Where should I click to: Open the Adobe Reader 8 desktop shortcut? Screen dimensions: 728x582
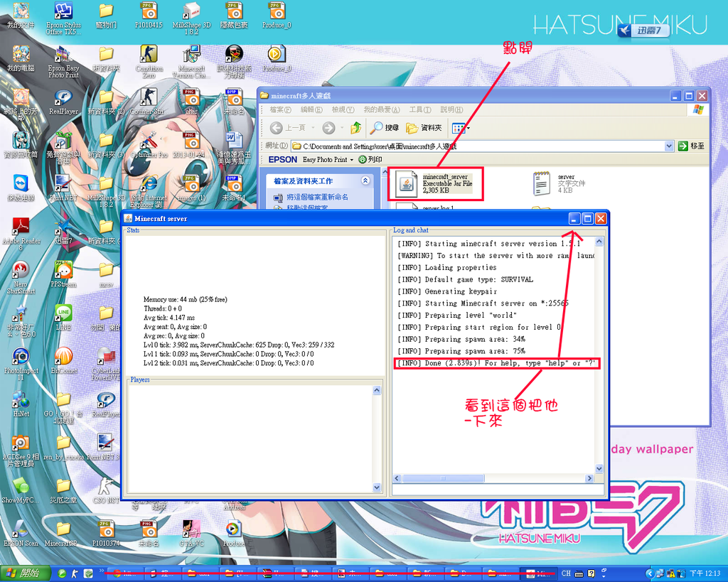21,234
